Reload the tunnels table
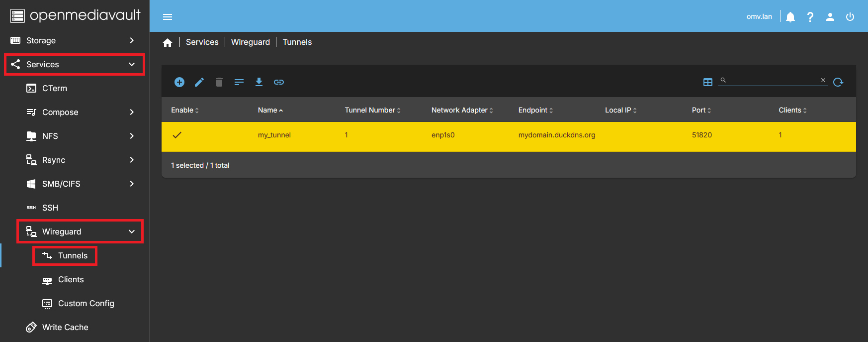 [838, 82]
